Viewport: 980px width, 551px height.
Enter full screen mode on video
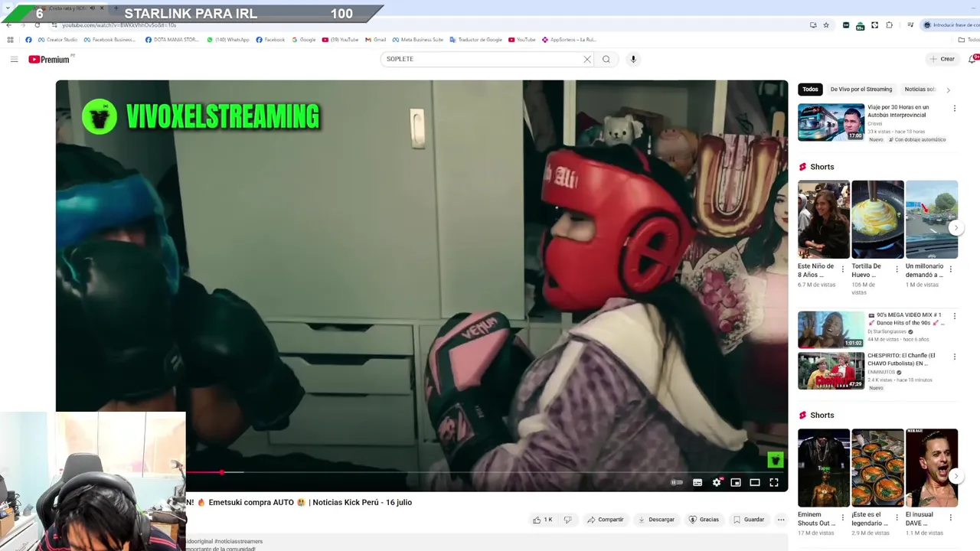pos(774,482)
